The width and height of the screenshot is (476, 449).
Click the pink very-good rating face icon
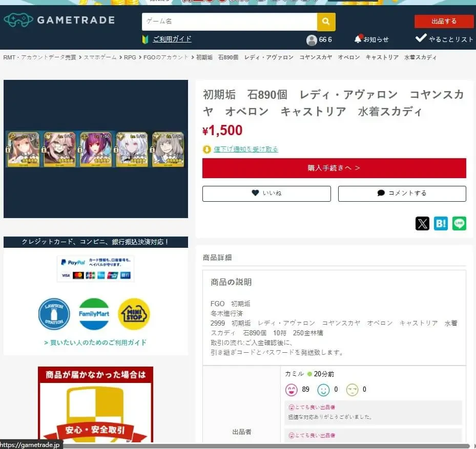click(x=291, y=390)
